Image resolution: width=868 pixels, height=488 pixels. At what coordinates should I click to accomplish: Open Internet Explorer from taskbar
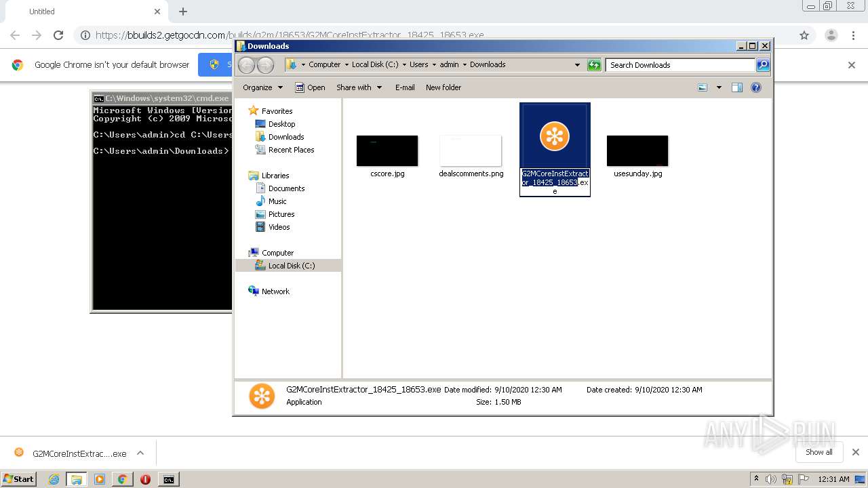tap(54, 479)
